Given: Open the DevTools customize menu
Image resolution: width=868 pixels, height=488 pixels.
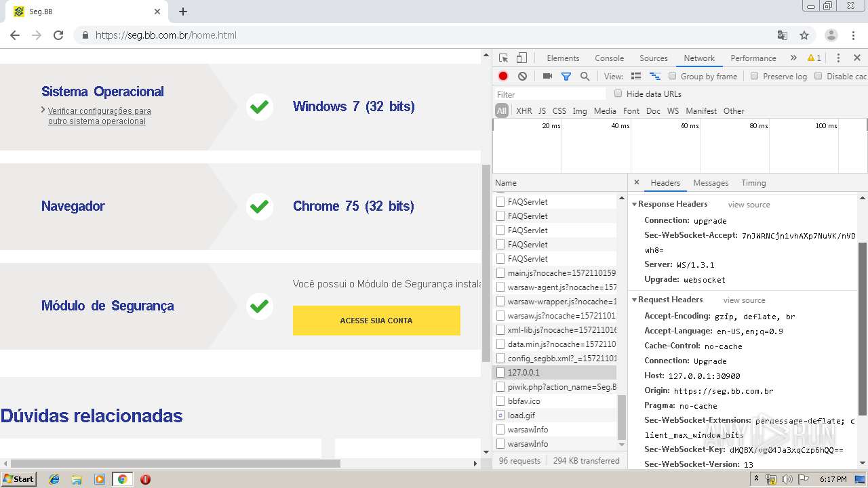Looking at the screenshot, I should point(838,58).
